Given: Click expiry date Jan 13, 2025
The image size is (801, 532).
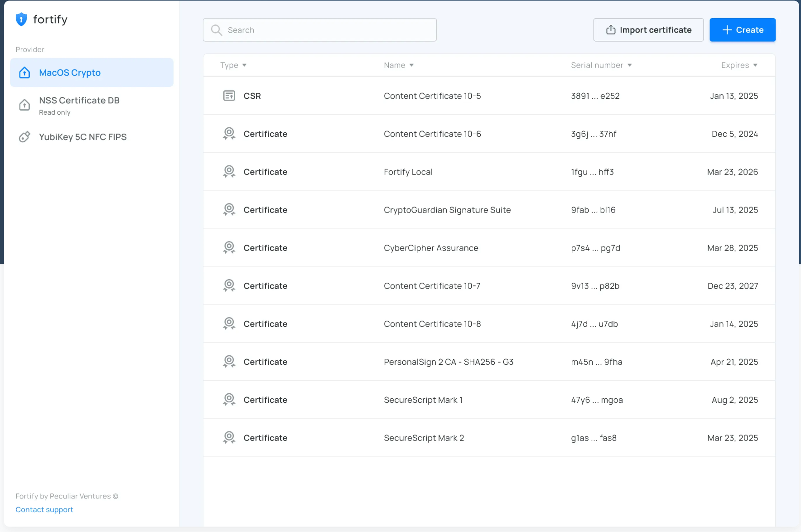Looking at the screenshot, I should pos(734,96).
